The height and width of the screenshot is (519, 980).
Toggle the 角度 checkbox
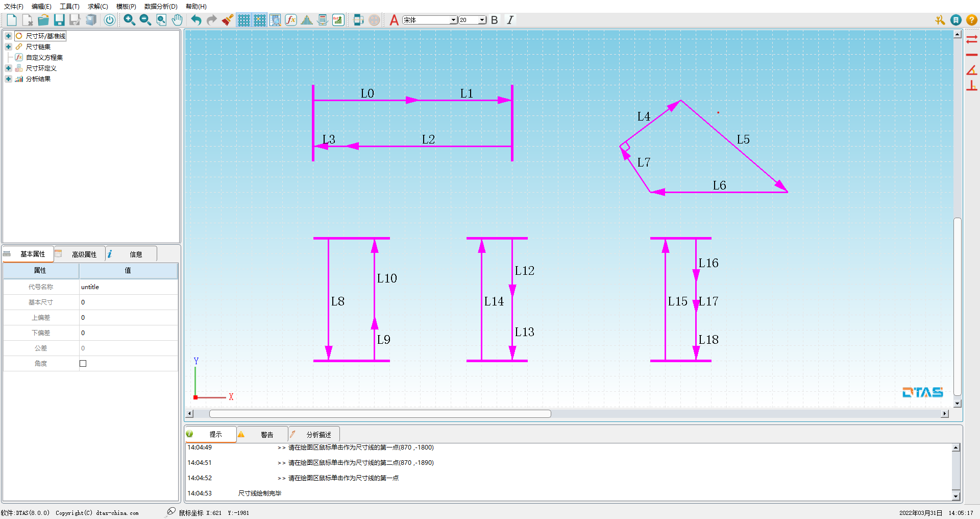(x=83, y=364)
